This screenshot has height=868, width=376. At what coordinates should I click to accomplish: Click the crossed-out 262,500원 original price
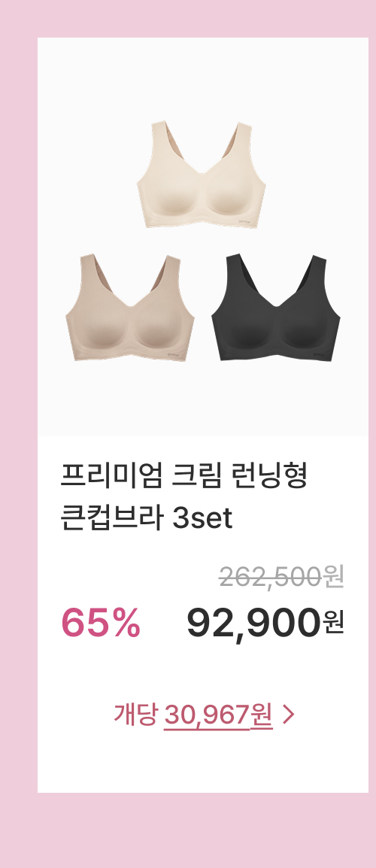pyautogui.click(x=281, y=578)
